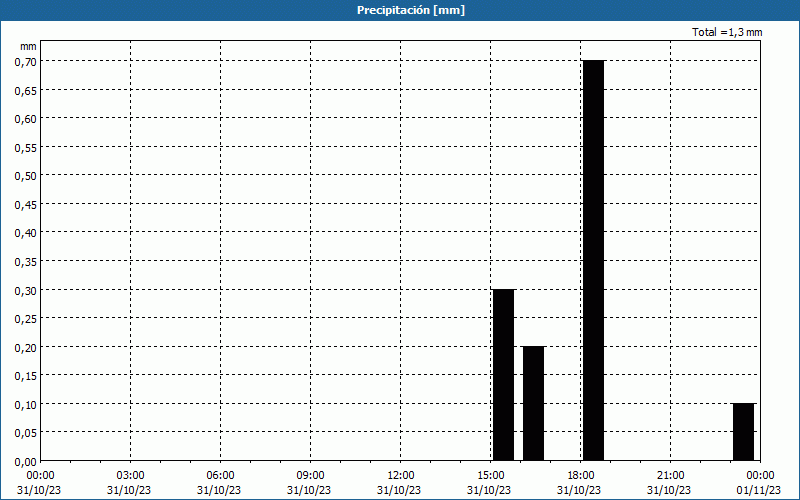Click the 0,55 y-axis label

point(25,148)
